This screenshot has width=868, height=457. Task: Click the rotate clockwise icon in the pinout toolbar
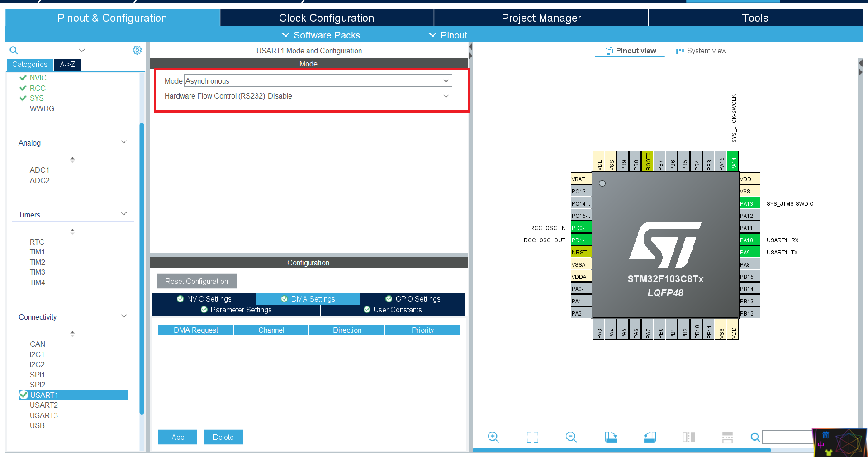coord(611,437)
